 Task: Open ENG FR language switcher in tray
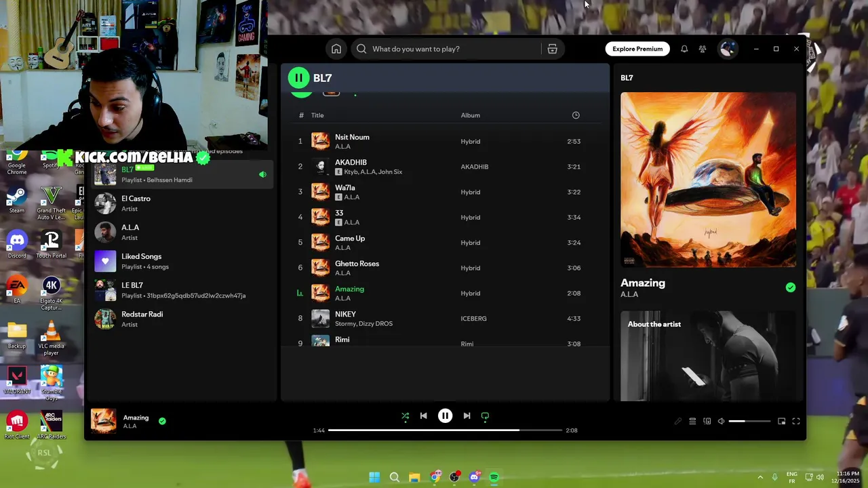791,477
